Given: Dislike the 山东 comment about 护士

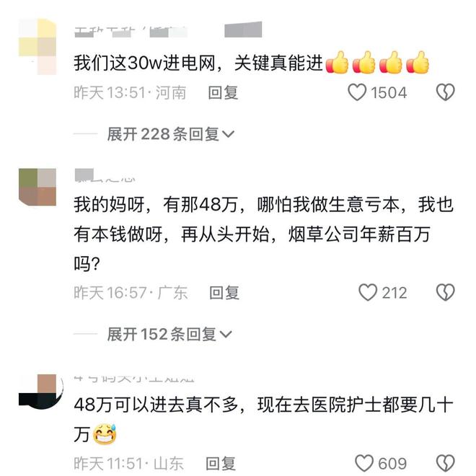Looking at the screenshot, I should coord(445,464).
